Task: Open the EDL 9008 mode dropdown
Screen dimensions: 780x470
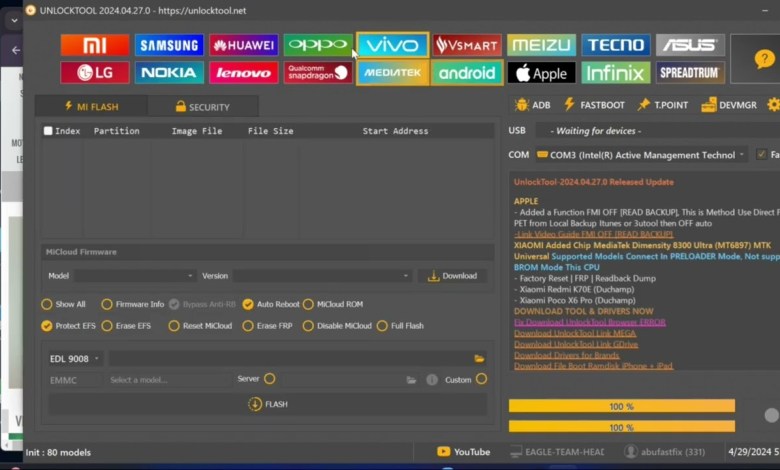Action: [75, 359]
